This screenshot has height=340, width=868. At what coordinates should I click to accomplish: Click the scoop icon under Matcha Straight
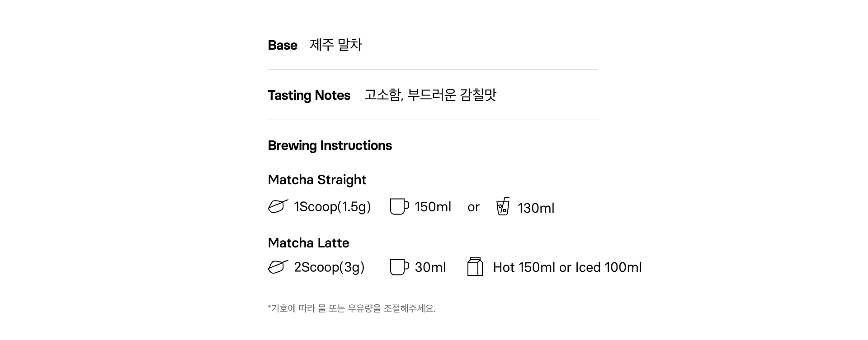coord(278,206)
